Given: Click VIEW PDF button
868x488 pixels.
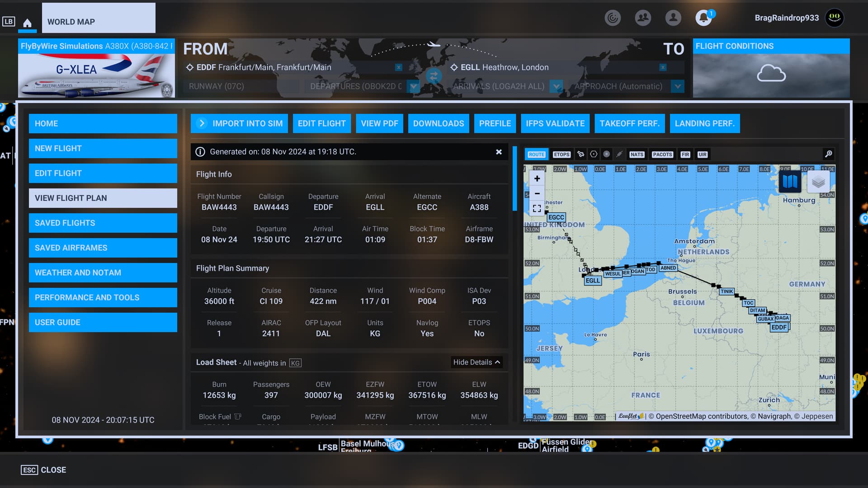Looking at the screenshot, I should coord(379,123).
